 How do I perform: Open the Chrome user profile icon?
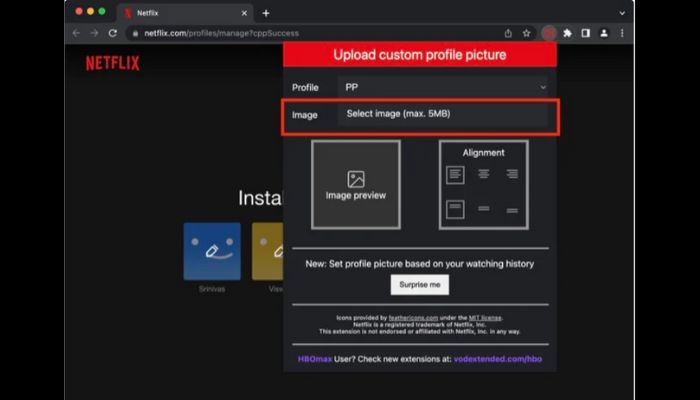point(604,33)
